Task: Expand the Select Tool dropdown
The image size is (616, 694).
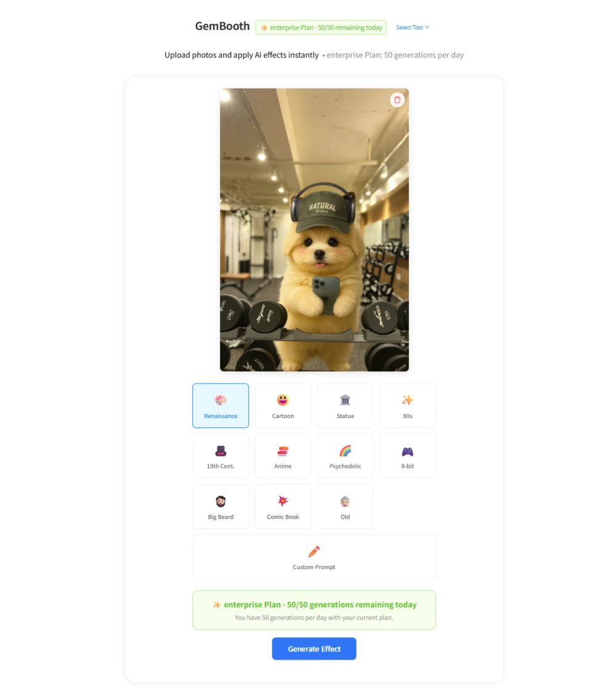Action: click(412, 28)
